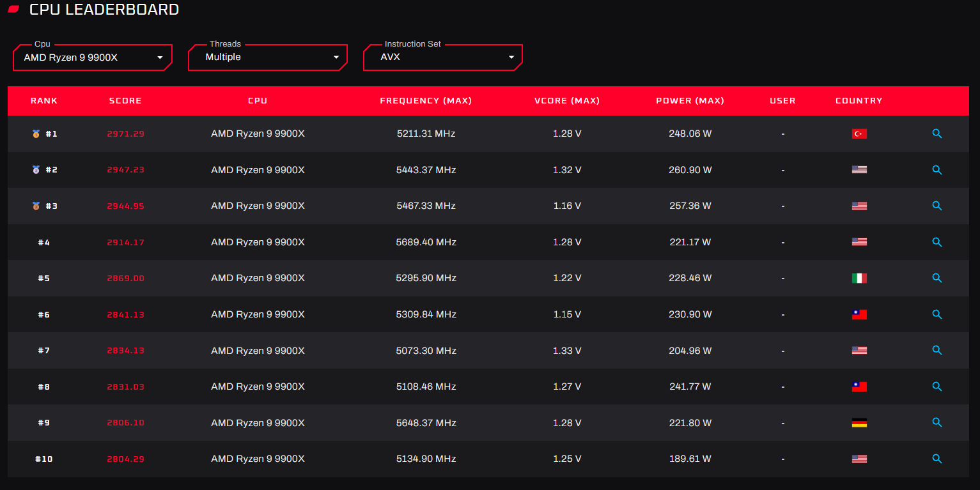Click the frequency value 5689.40 MHz
The height and width of the screenshot is (490, 980).
click(x=426, y=242)
